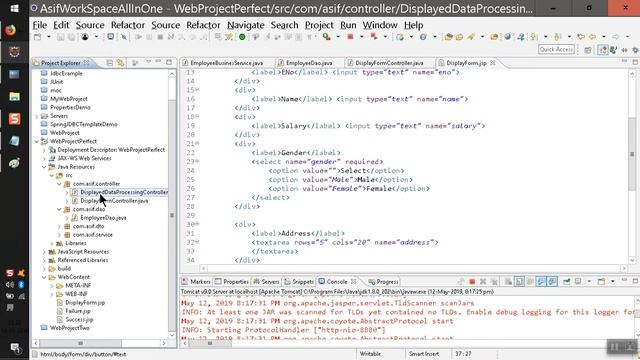Collapse the WebProjectPerfect project node
The width and height of the screenshot is (640, 360).
click(x=37, y=141)
